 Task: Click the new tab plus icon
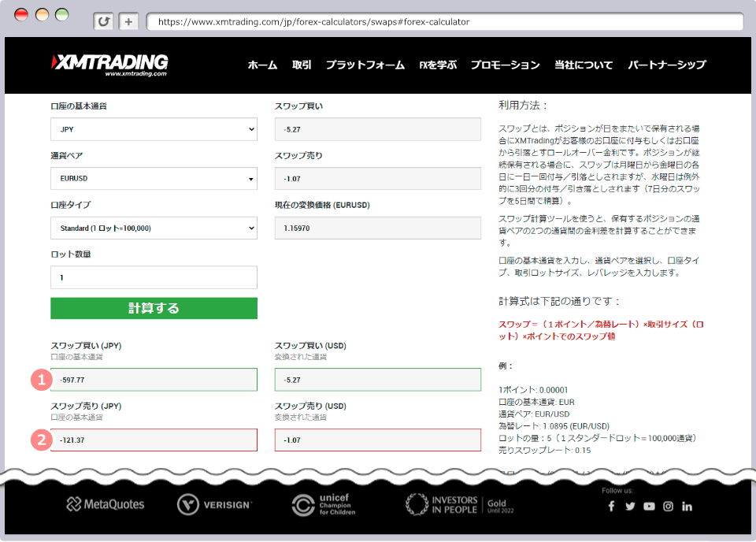click(x=129, y=22)
